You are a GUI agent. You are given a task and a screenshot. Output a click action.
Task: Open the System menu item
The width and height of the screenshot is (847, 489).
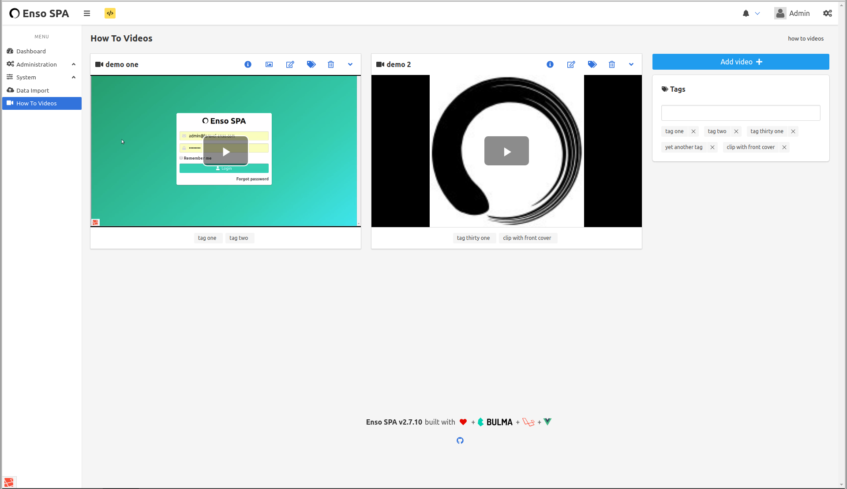pyautogui.click(x=26, y=77)
